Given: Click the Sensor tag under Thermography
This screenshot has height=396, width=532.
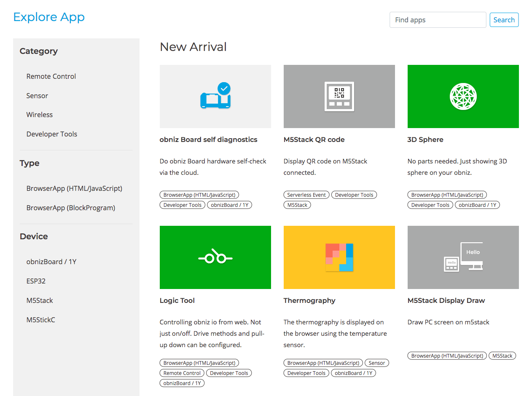Looking at the screenshot, I should pos(377,363).
